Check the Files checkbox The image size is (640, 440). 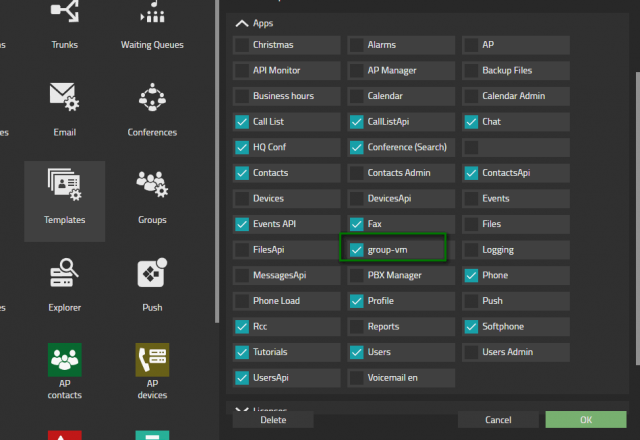[471, 224]
